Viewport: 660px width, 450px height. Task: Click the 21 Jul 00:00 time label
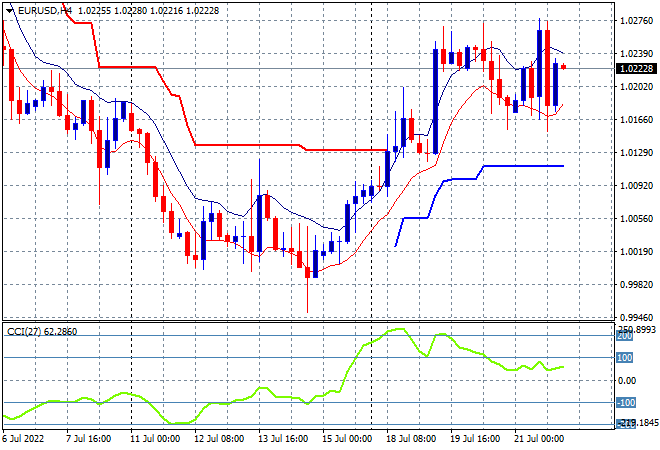coord(540,439)
